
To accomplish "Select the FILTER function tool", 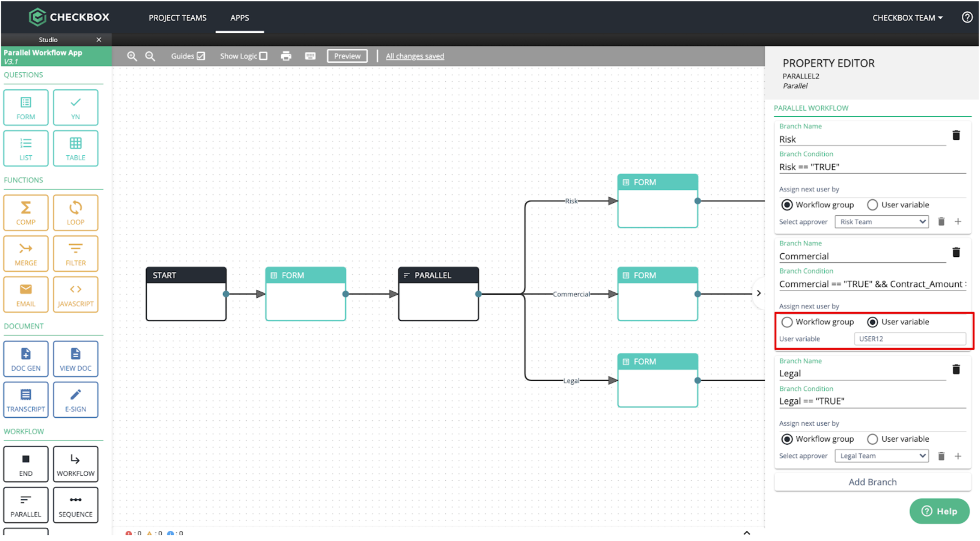I will 76,254.
